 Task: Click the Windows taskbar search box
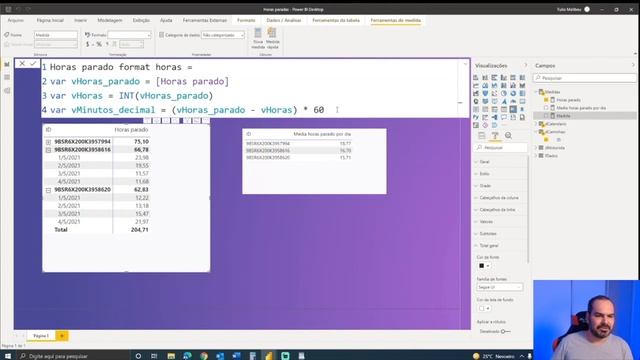[73, 356]
